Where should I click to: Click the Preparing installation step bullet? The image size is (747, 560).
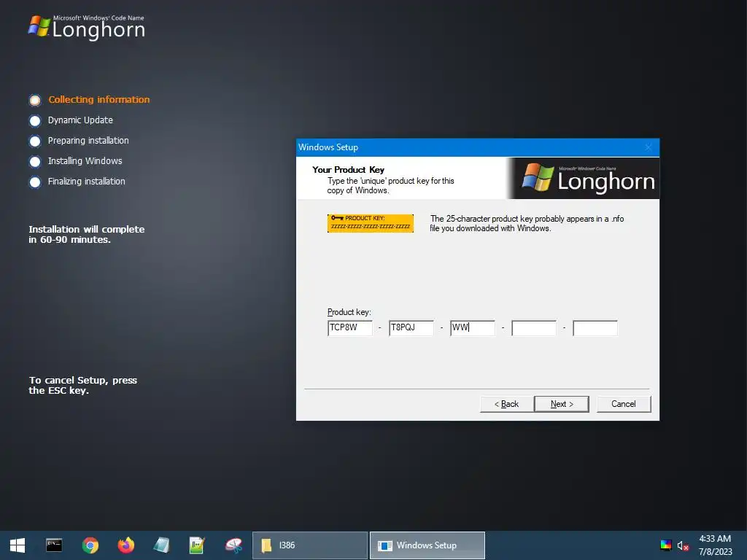[35, 141]
